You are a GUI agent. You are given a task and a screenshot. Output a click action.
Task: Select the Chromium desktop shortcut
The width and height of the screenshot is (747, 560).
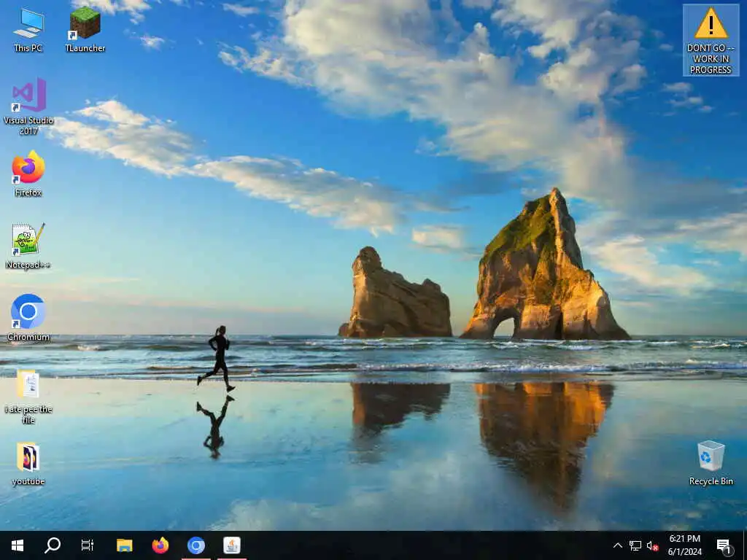(x=28, y=318)
